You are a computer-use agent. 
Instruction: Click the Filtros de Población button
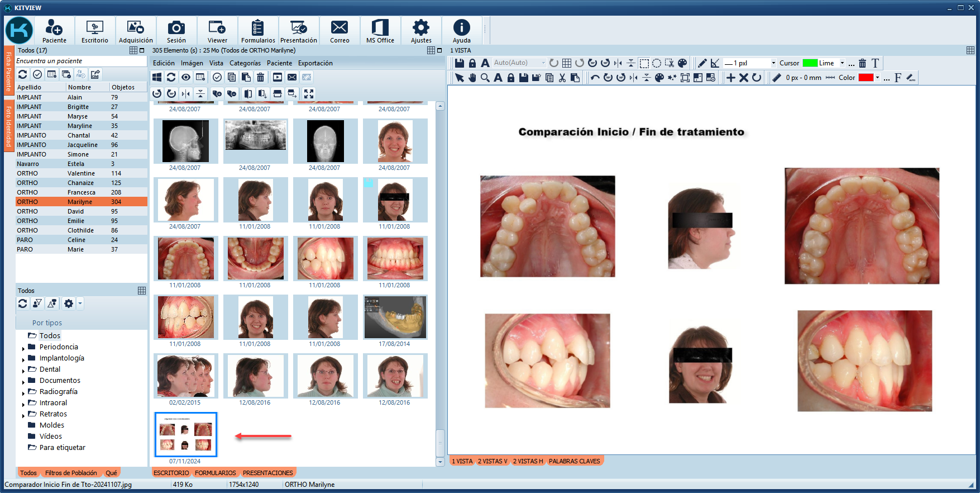coord(71,473)
